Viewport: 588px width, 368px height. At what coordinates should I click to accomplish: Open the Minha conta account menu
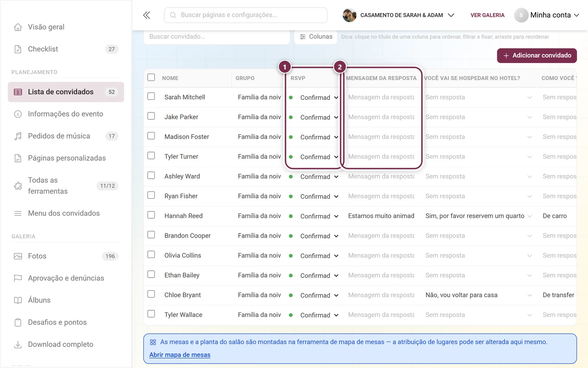click(547, 15)
